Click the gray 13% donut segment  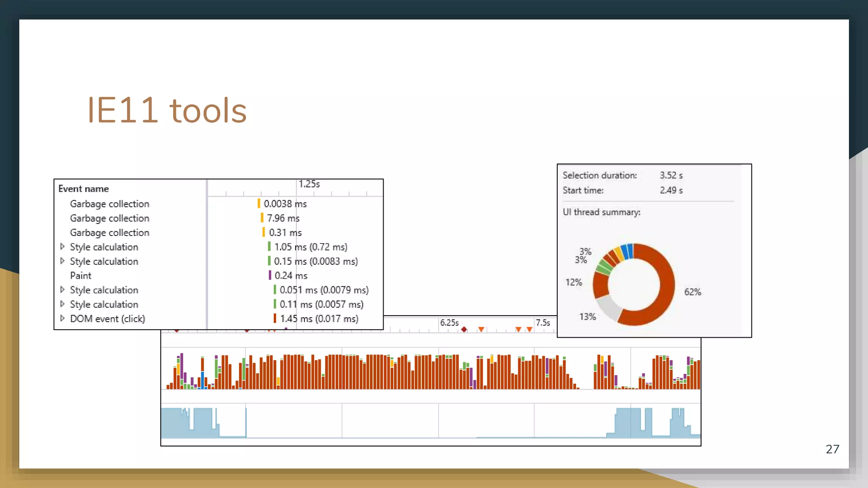(x=608, y=309)
